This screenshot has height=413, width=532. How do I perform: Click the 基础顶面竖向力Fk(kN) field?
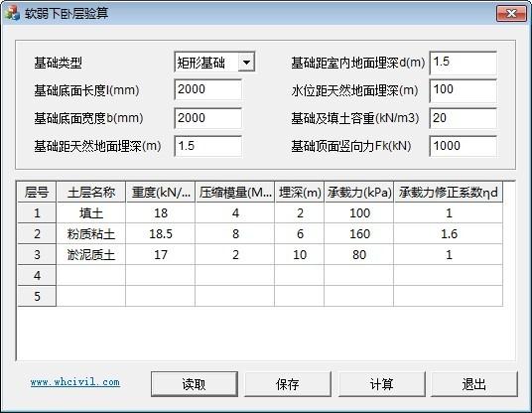tap(464, 146)
